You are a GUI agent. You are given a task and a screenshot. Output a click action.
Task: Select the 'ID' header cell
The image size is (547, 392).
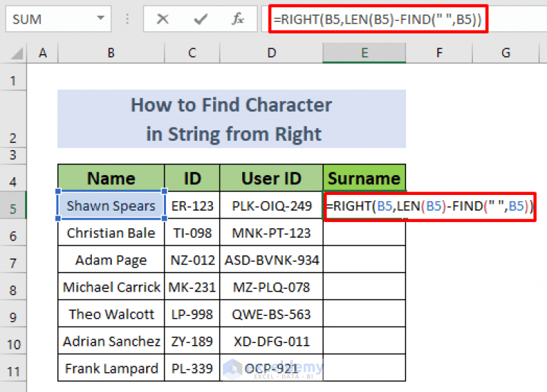(192, 178)
